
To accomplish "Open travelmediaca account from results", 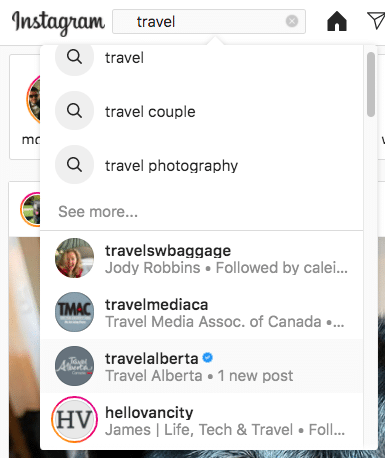I will point(202,312).
